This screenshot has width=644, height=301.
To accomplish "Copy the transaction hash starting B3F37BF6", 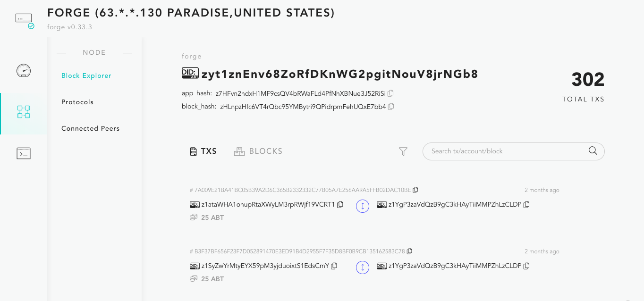I will (x=409, y=251).
